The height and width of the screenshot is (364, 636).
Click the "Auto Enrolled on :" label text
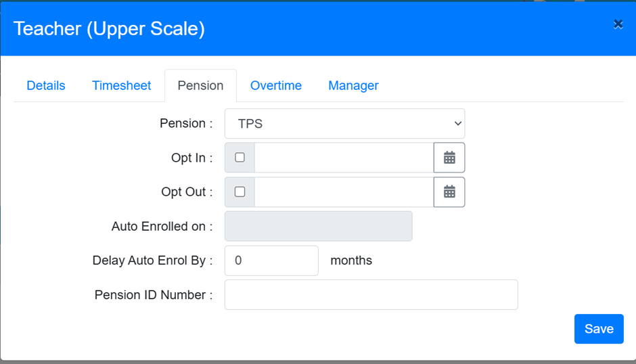[162, 227]
